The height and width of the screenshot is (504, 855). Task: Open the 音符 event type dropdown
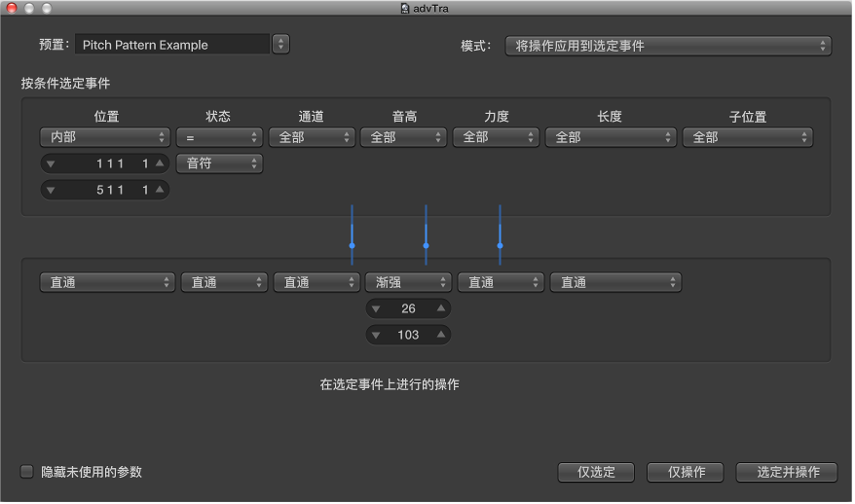click(x=219, y=163)
